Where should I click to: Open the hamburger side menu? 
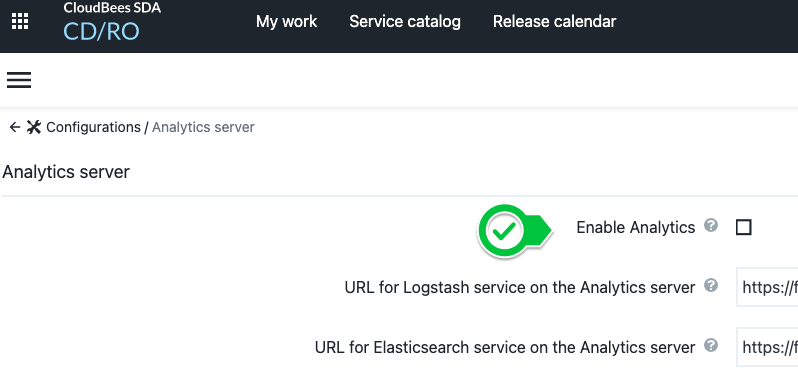point(19,80)
